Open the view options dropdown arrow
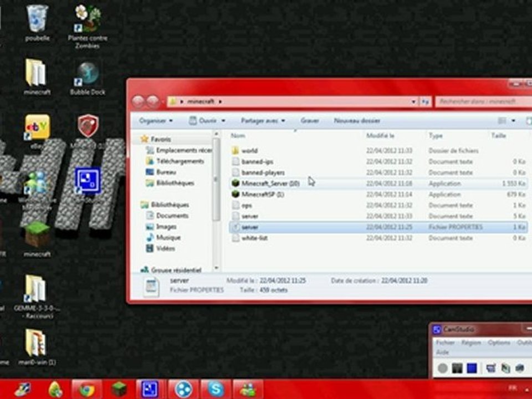The width and height of the screenshot is (532, 399). tap(513, 121)
